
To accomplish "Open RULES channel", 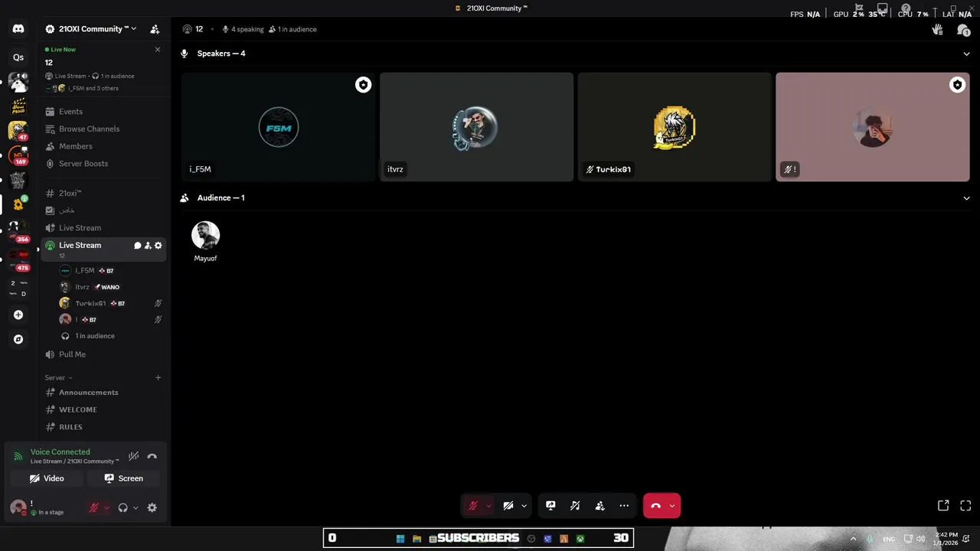I will [x=103, y=427].
